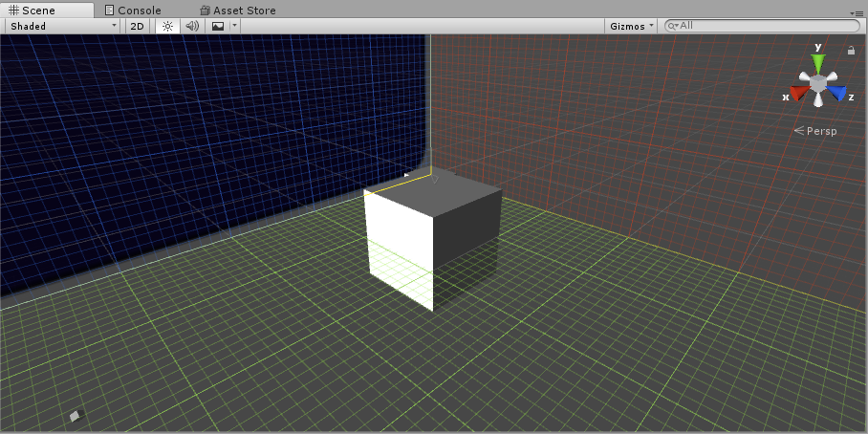Toggle 2D view mode

pyautogui.click(x=138, y=26)
